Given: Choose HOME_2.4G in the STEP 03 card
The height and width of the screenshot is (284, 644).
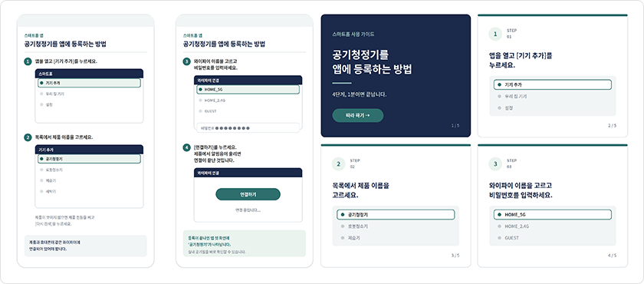Looking at the screenshot, I should 553,226.
